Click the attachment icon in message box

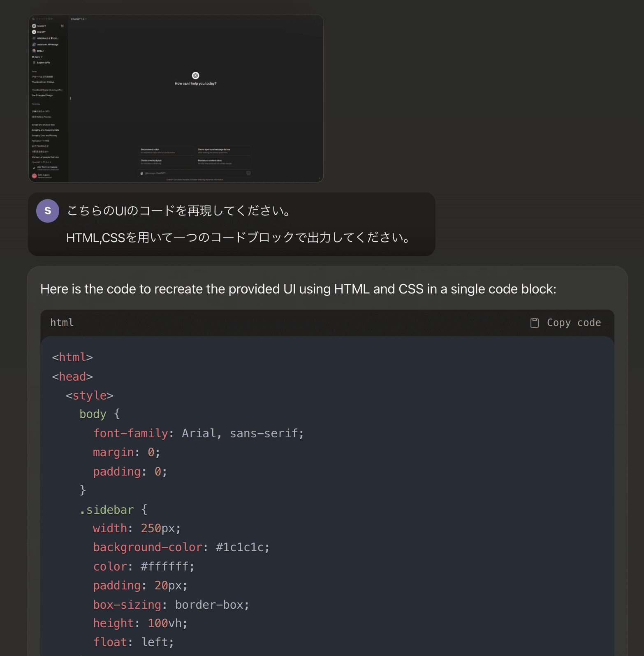pos(142,173)
